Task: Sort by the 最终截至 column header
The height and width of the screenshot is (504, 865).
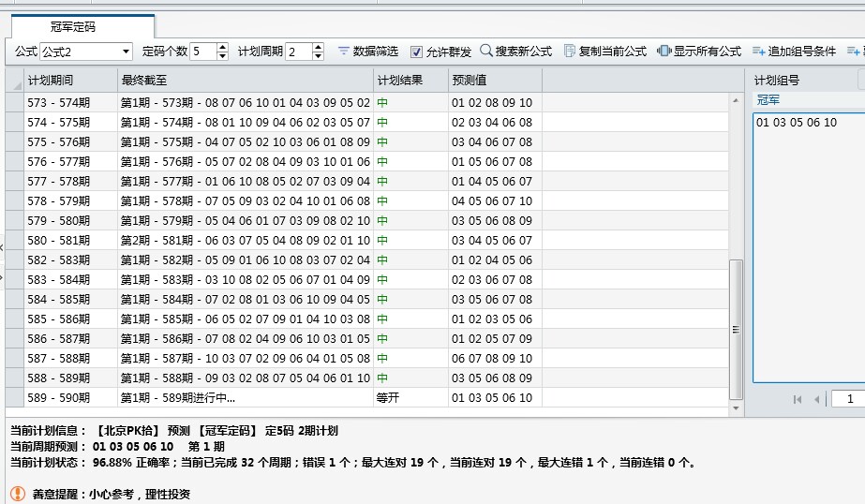Action: (x=246, y=81)
